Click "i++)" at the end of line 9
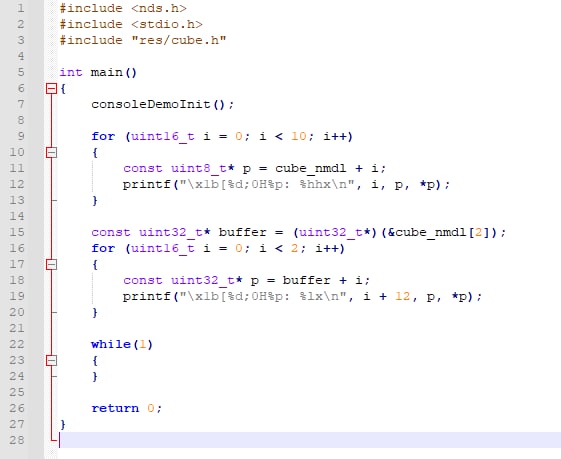This screenshot has width=561, height=459. click(x=338, y=136)
